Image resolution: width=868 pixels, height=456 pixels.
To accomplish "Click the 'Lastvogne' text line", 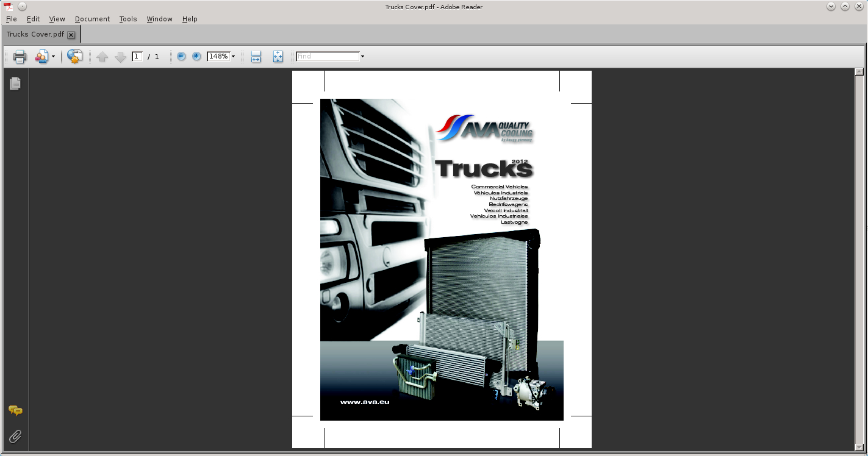I will 514,222.
